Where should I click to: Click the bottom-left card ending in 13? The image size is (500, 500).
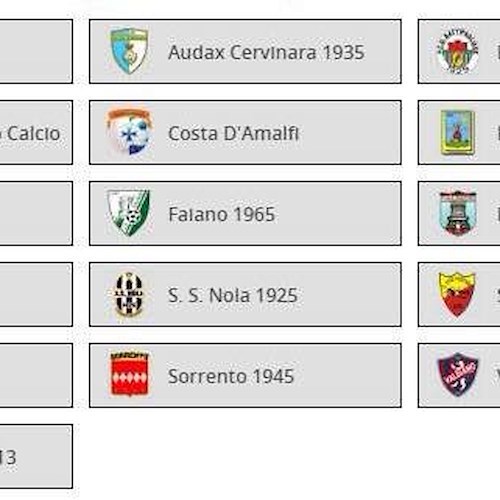[36, 456]
